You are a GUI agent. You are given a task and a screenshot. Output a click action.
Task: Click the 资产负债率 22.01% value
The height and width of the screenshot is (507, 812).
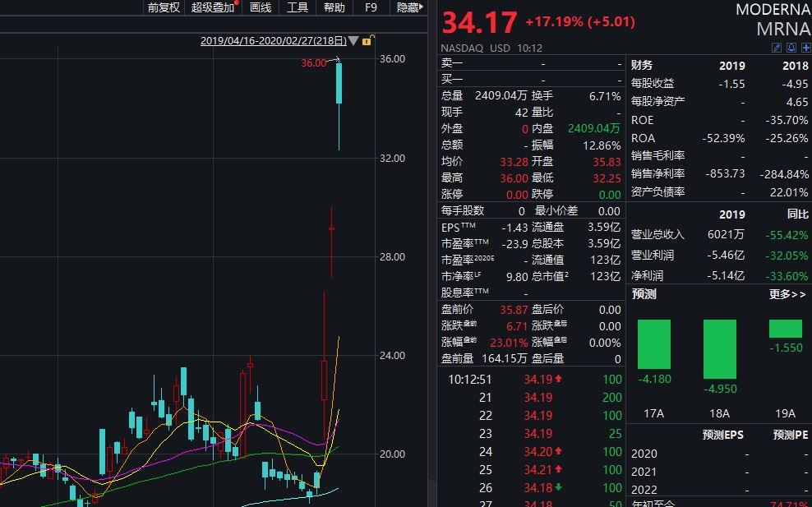pyautogui.click(x=789, y=192)
